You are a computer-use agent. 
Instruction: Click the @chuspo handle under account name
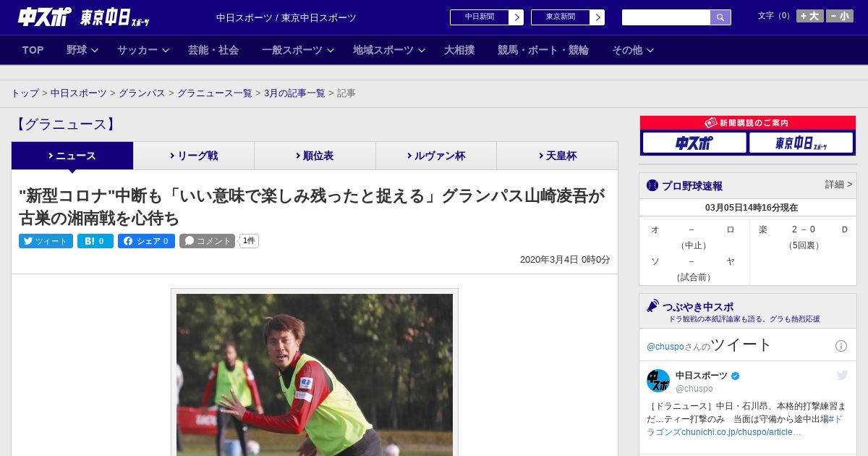point(694,389)
